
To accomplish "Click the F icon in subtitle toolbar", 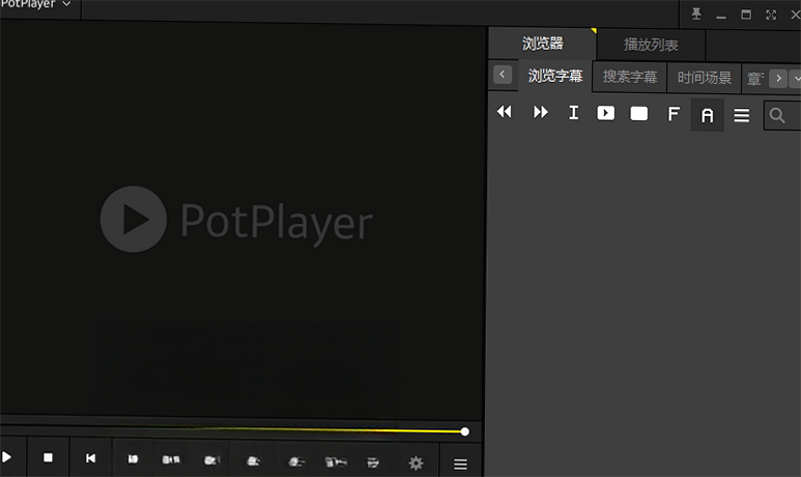I will [673, 113].
